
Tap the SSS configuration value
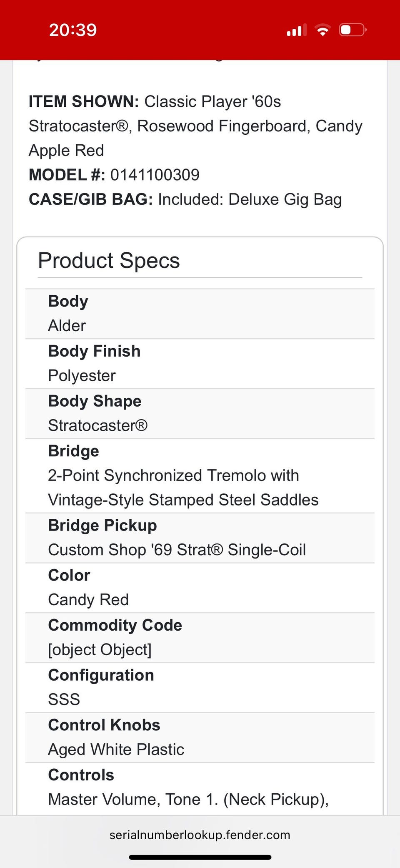pos(64,699)
